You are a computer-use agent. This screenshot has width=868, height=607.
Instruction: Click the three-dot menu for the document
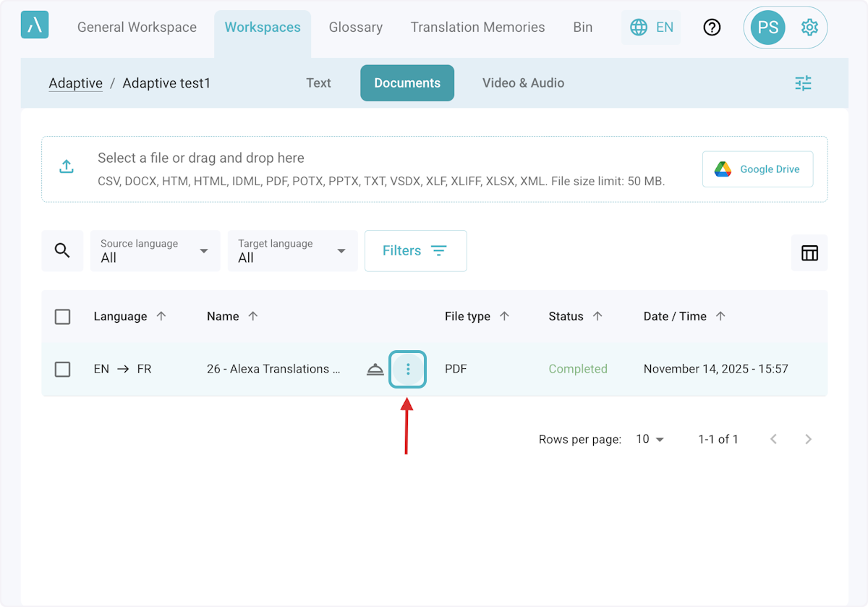coord(408,369)
